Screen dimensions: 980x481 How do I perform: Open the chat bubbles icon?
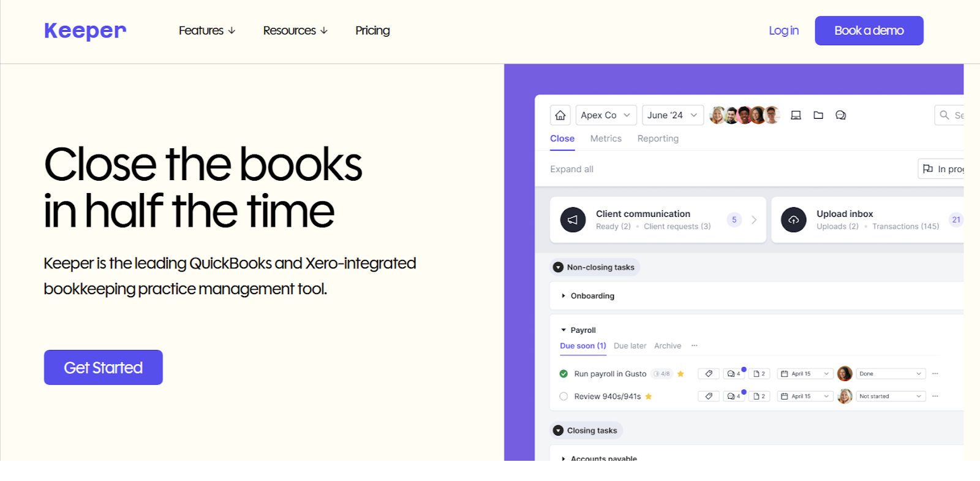(840, 115)
